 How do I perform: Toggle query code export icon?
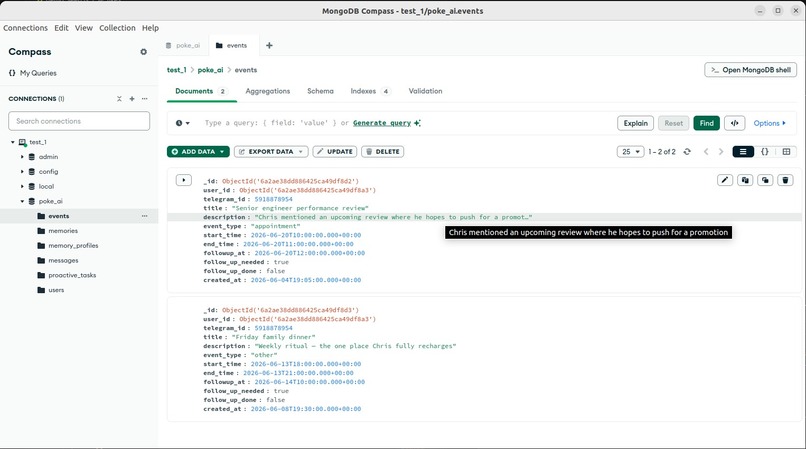point(735,123)
